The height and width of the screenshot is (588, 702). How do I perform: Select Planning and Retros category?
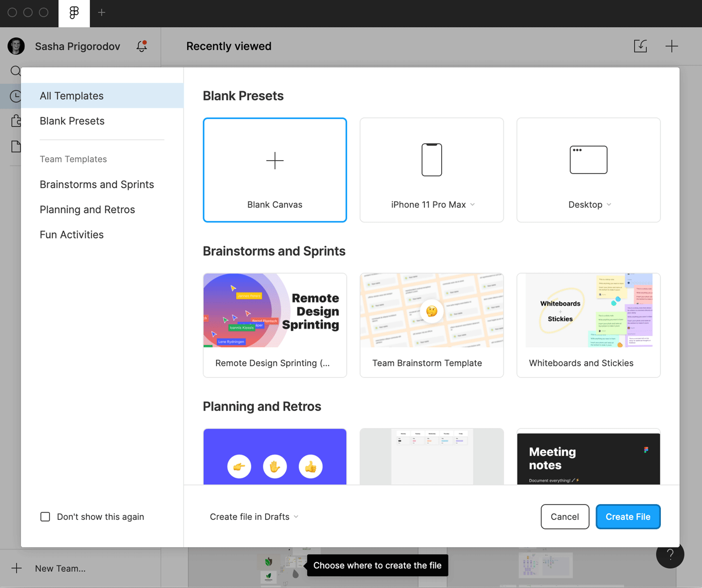(x=102, y=209)
